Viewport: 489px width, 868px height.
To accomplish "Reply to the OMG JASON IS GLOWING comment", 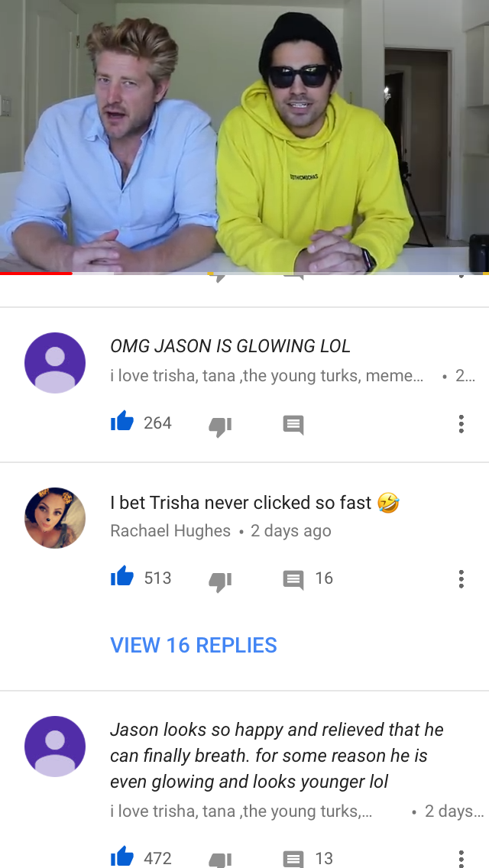I will [x=293, y=425].
